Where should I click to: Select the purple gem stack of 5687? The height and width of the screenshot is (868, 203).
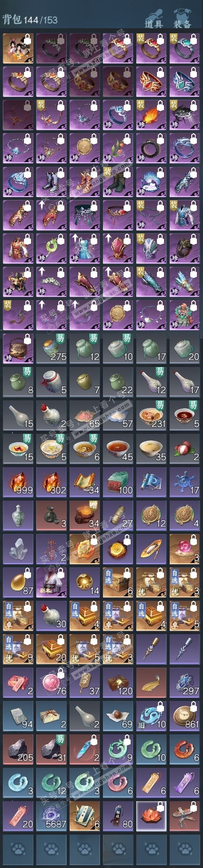tap(52, 816)
